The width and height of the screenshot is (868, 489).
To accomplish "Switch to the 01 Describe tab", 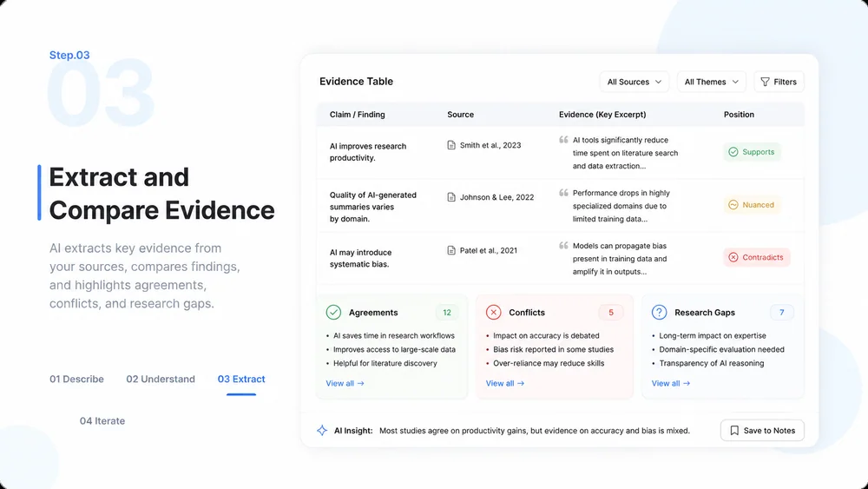I will tap(77, 379).
